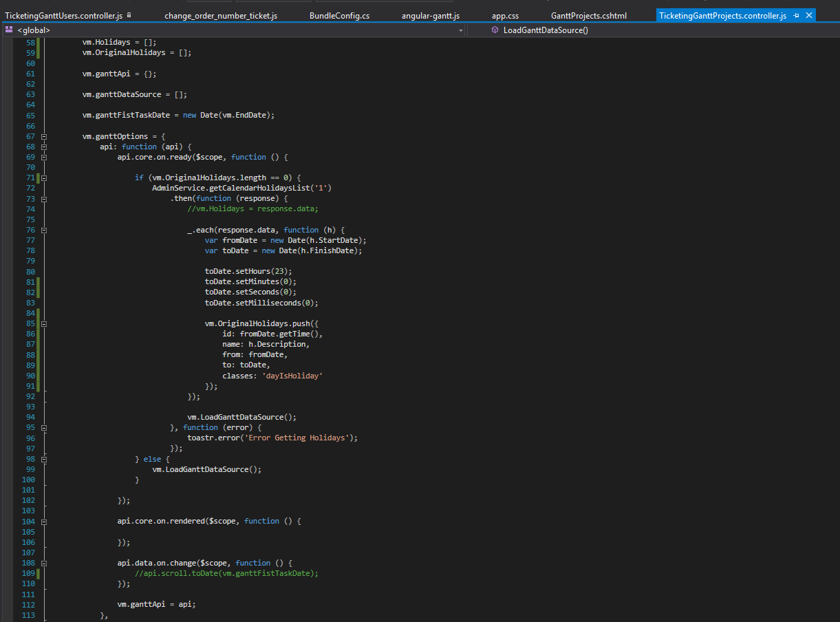Collapse the api function at line 68

[43, 146]
